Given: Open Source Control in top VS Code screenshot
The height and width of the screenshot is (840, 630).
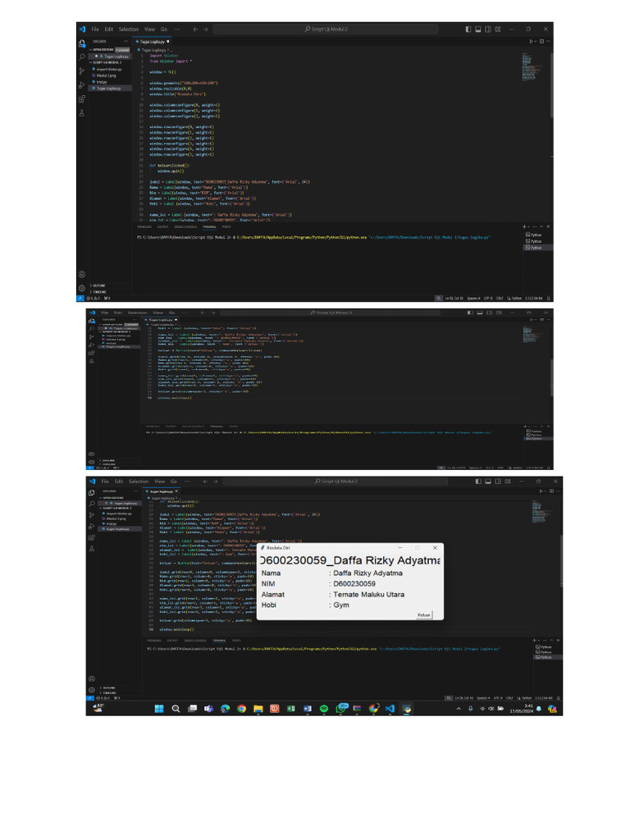Looking at the screenshot, I should click(82, 71).
